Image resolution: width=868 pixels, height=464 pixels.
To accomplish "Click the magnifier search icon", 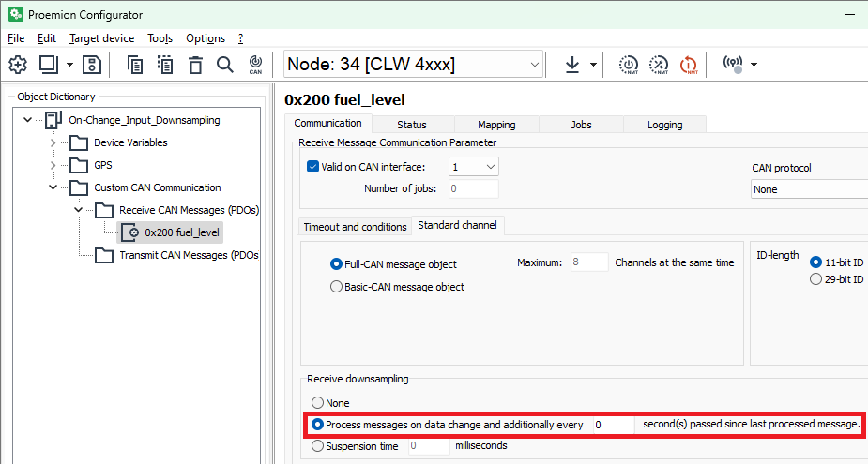I will [x=225, y=65].
